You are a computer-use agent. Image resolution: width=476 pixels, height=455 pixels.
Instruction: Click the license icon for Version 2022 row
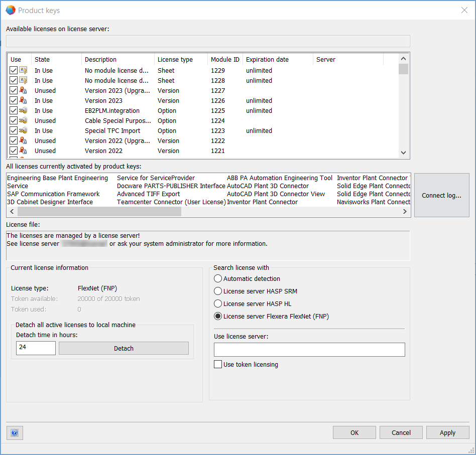pyautogui.click(x=23, y=151)
